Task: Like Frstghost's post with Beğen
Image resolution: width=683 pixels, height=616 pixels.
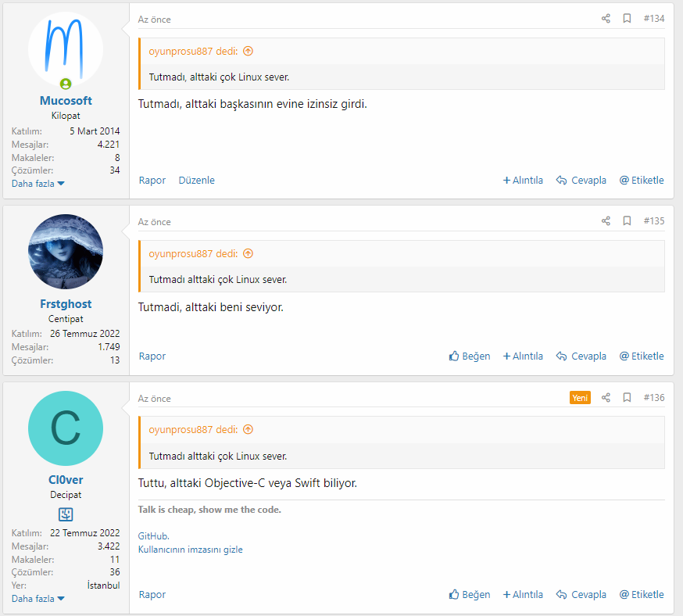Action: click(x=470, y=356)
